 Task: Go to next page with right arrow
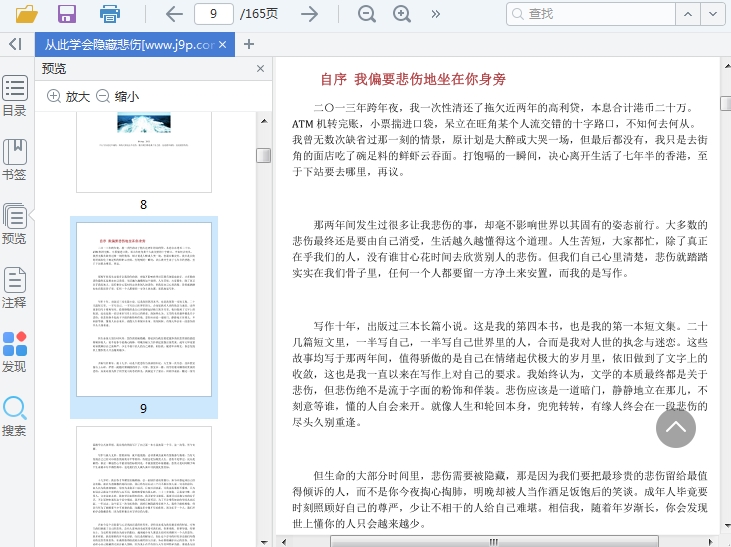[310, 14]
